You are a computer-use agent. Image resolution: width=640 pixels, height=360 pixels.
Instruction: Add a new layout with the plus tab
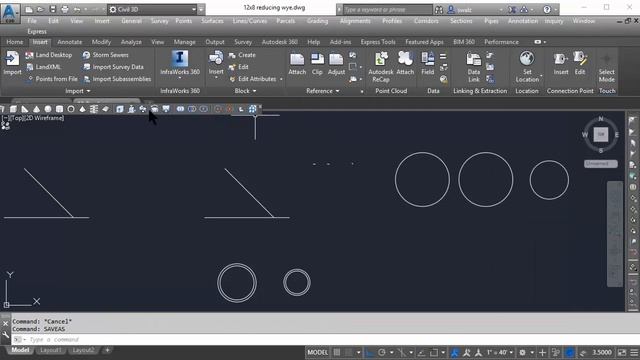(x=107, y=350)
